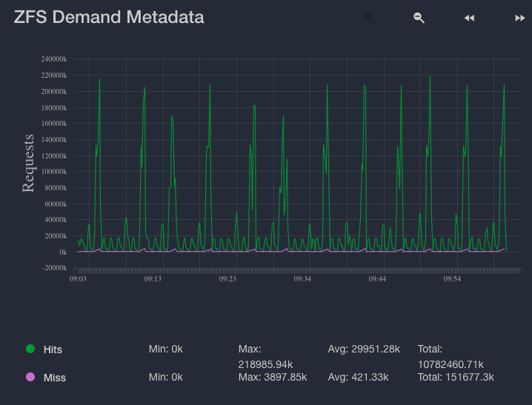Click the 09:44 time axis label
The image size is (532, 405).
[377, 279]
